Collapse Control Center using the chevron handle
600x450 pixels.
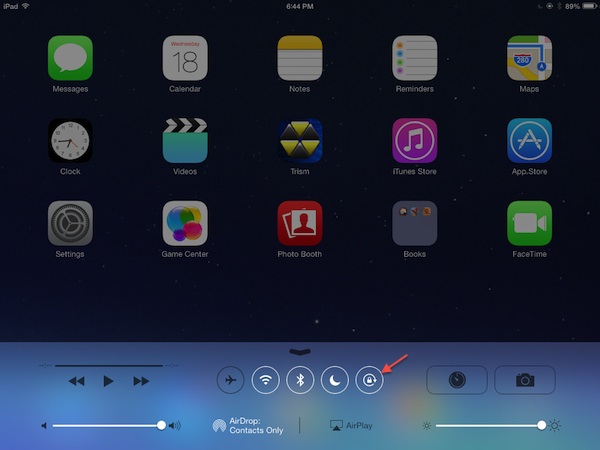point(300,352)
